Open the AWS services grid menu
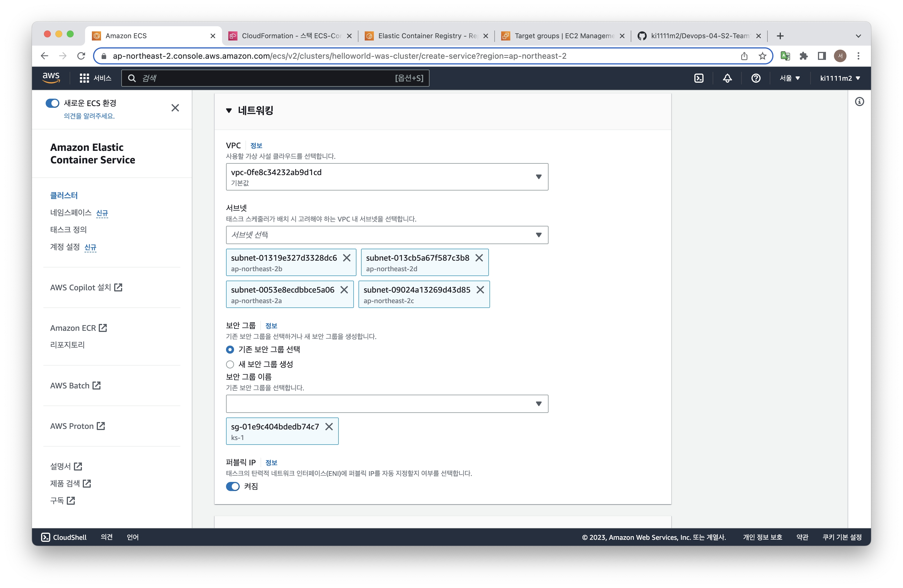This screenshot has width=903, height=588. coord(84,78)
